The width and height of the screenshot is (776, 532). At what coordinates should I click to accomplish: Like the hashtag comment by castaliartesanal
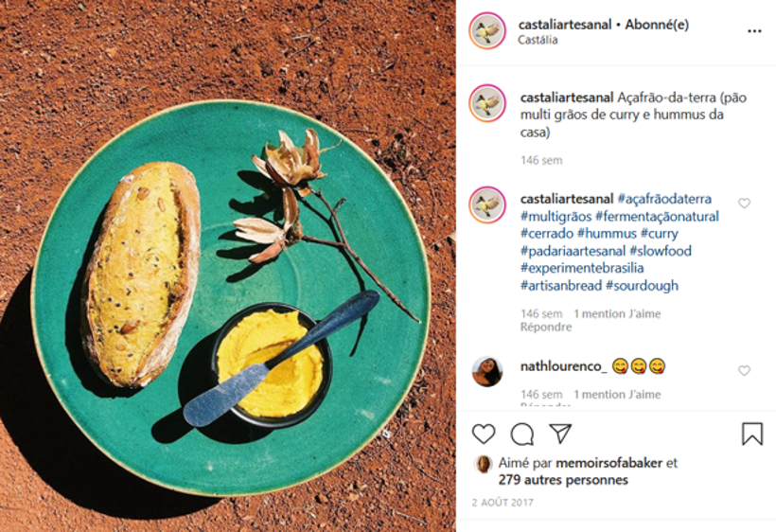744,203
